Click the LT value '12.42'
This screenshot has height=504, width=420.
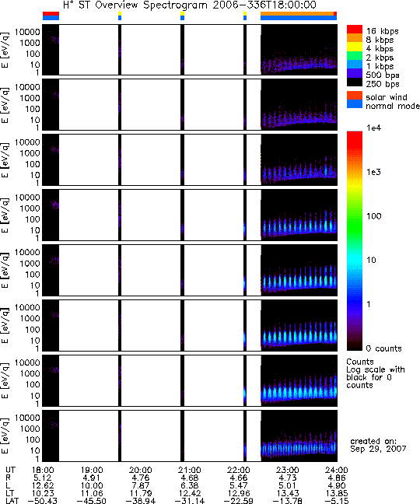(x=190, y=493)
